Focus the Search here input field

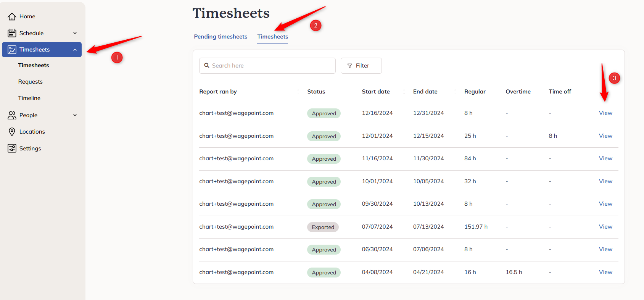pyautogui.click(x=267, y=66)
